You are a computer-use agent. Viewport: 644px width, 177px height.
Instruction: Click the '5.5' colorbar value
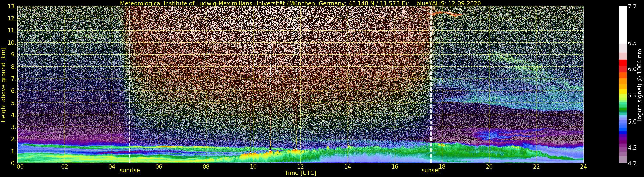coord(632,95)
